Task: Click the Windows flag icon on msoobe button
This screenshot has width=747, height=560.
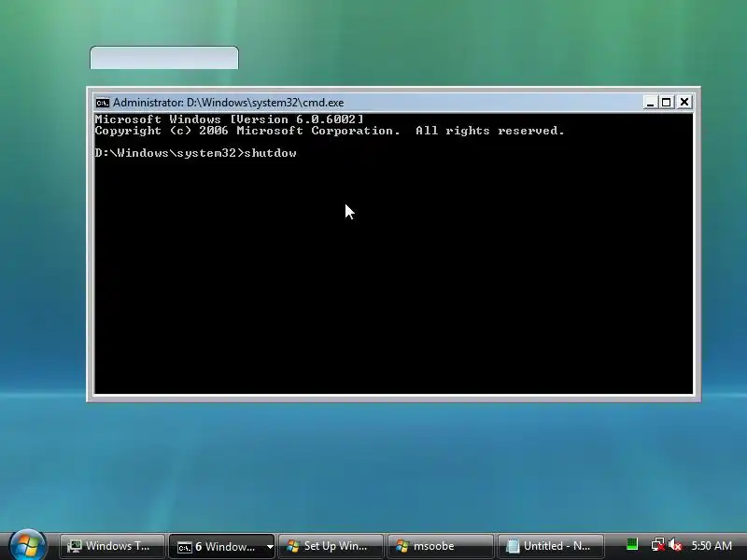Action: [402, 546]
